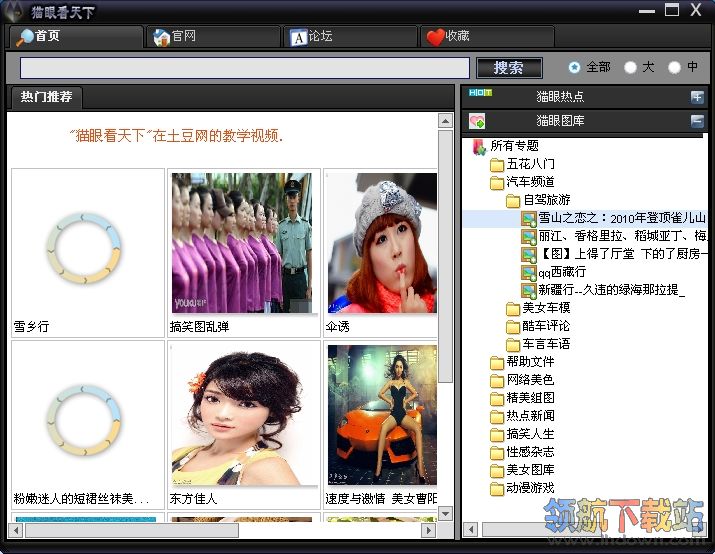Click the 搜索 search button

click(509, 68)
